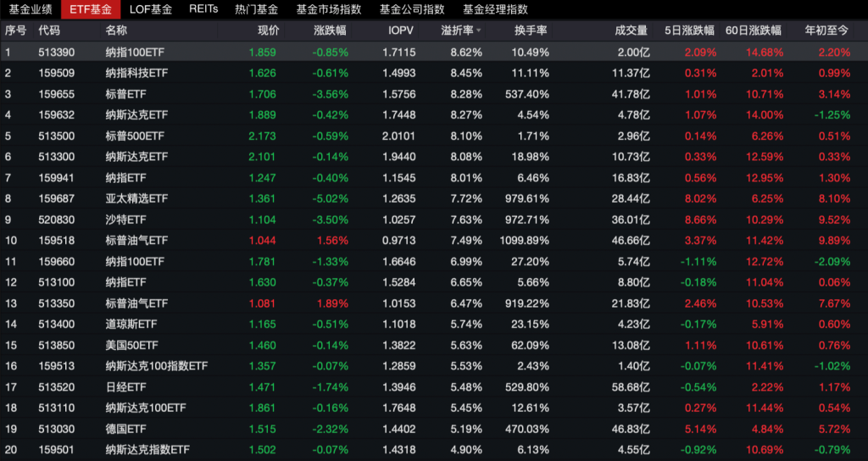Viewport: 868px width, 461px height.
Task: Click fund code 159518
Action: pos(57,241)
